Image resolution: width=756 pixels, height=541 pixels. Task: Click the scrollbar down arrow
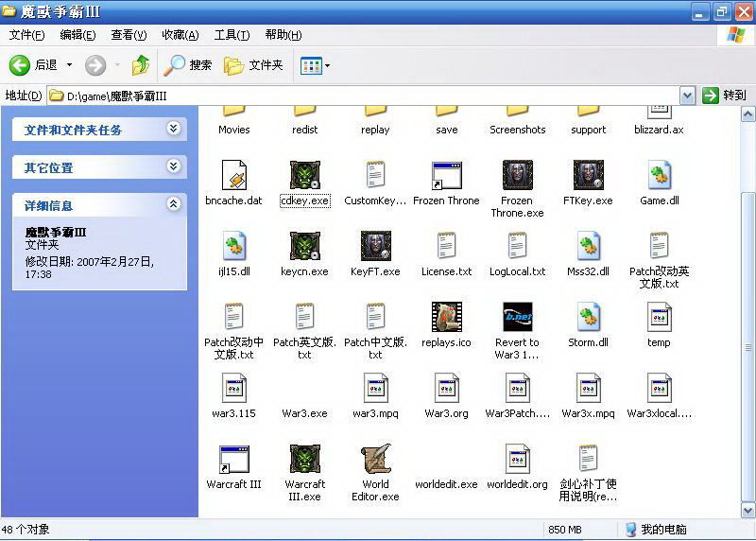coord(747,510)
